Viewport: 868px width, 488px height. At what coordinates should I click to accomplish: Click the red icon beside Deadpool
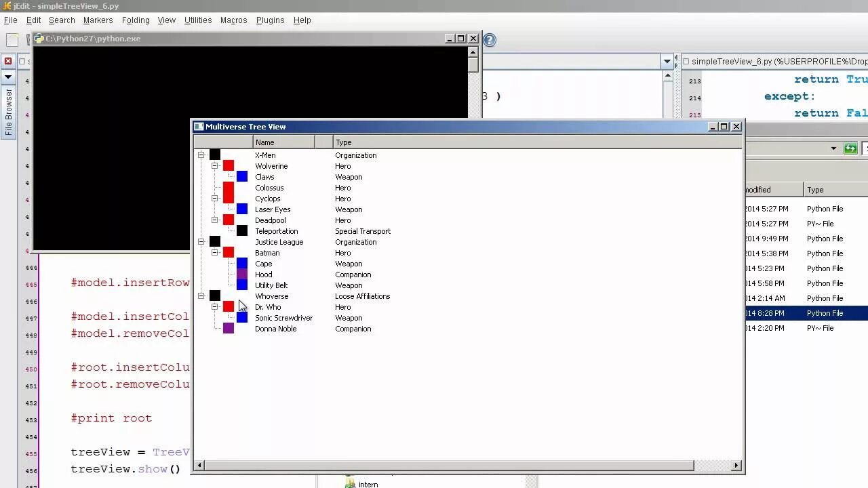pos(229,220)
